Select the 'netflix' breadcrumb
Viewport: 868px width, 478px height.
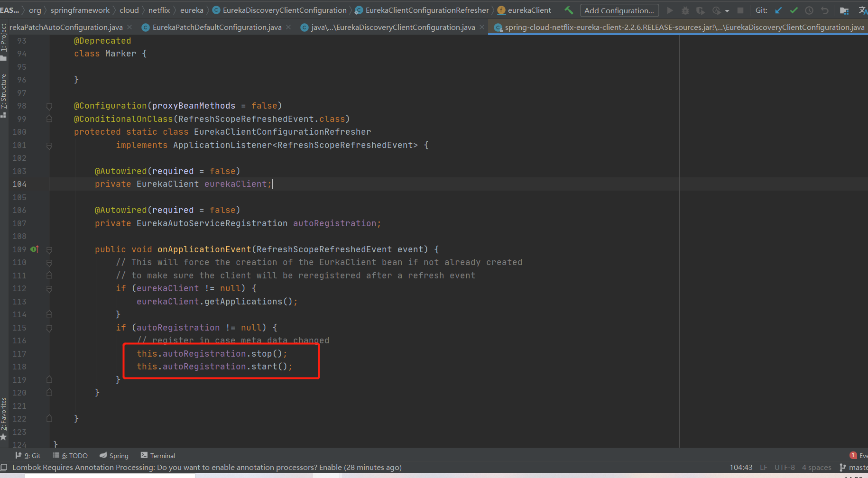159,10
